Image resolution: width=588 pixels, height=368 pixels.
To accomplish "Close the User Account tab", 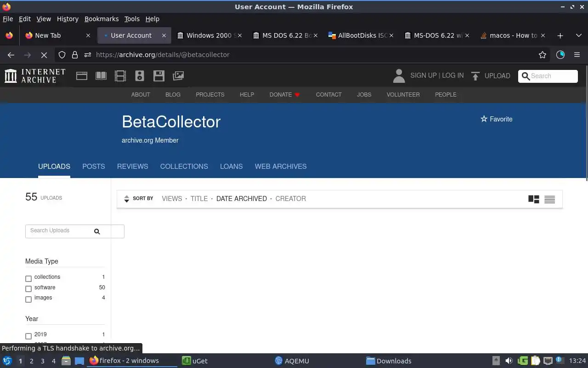I will 164,35.
